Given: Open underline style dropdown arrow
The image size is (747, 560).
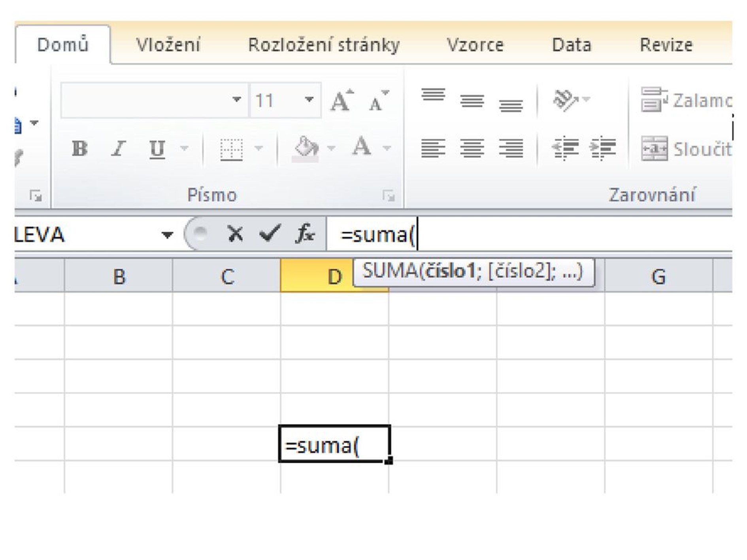Looking at the screenshot, I should point(184,148).
